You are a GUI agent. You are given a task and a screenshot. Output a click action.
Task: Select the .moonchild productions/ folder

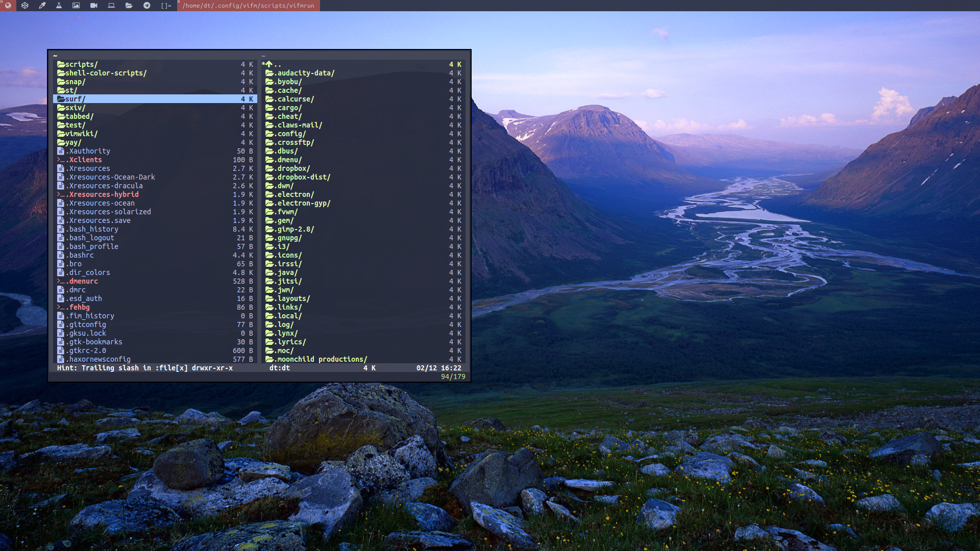tap(322, 359)
